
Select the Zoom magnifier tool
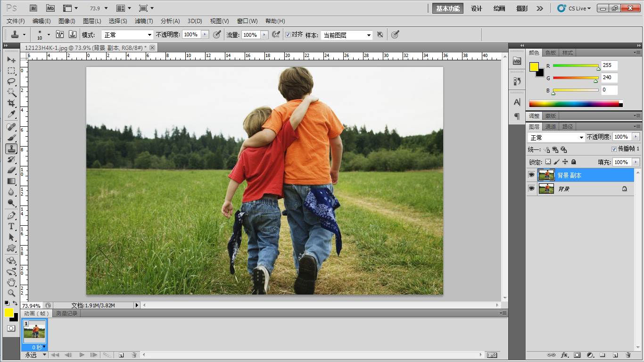[x=11, y=293]
